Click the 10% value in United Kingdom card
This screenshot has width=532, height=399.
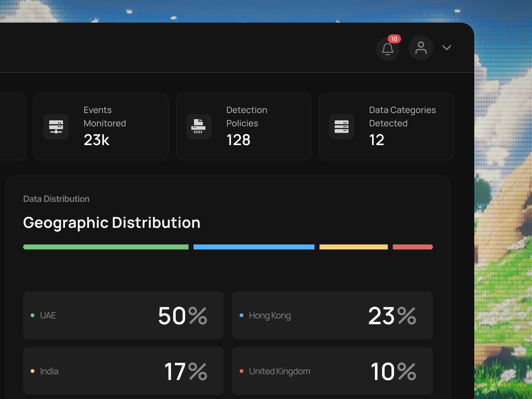[x=393, y=372]
